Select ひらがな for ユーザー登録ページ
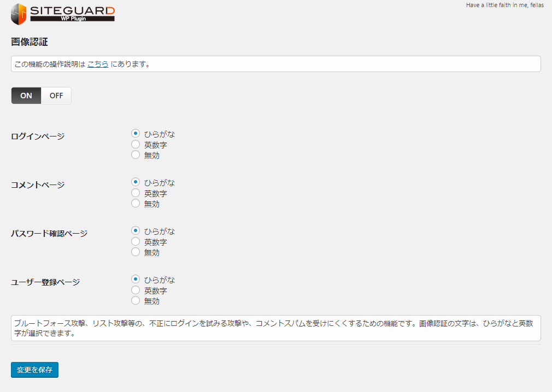This screenshot has width=552, height=392. coord(136,279)
